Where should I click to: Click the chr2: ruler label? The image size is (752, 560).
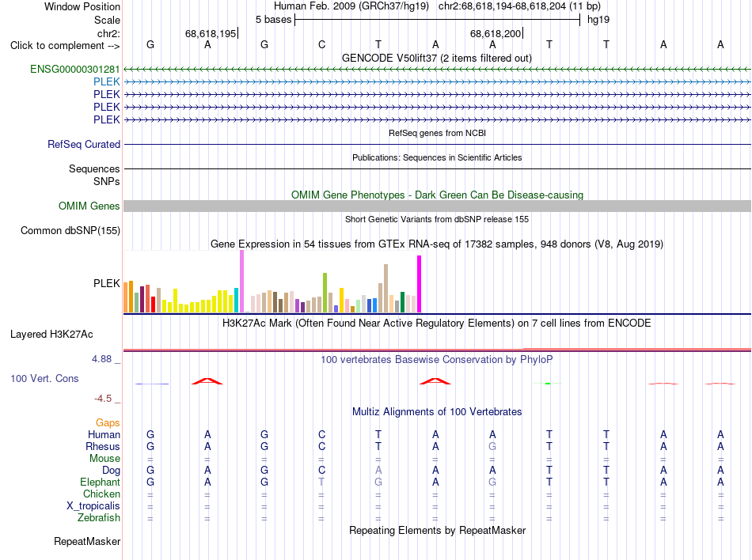click(108, 33)
